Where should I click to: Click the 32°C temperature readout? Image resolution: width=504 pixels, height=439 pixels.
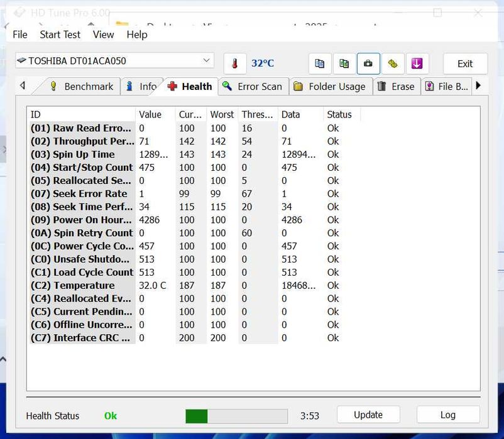pyautogui.click(x=262, y=63)
